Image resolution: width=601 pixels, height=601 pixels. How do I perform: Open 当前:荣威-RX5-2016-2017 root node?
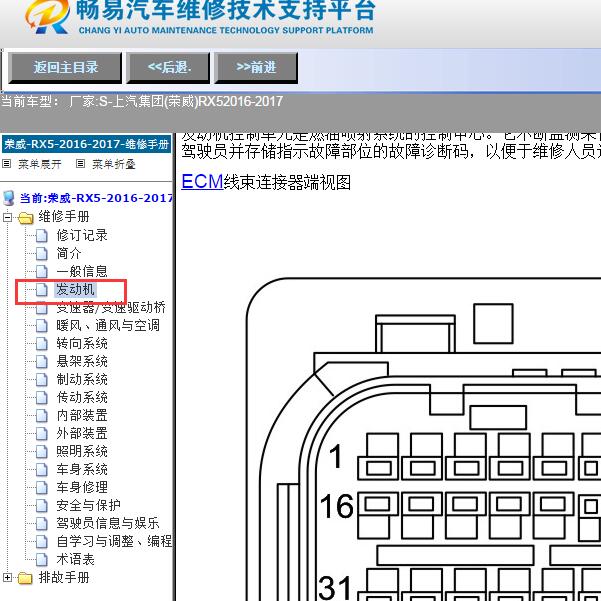point(96,198)
